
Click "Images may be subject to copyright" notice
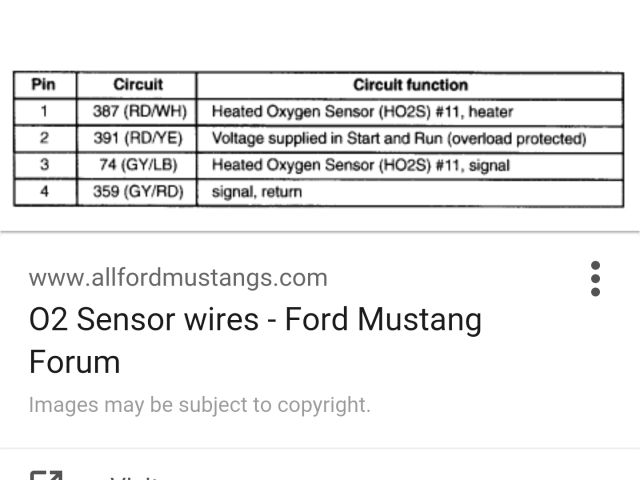coord(200,405)
